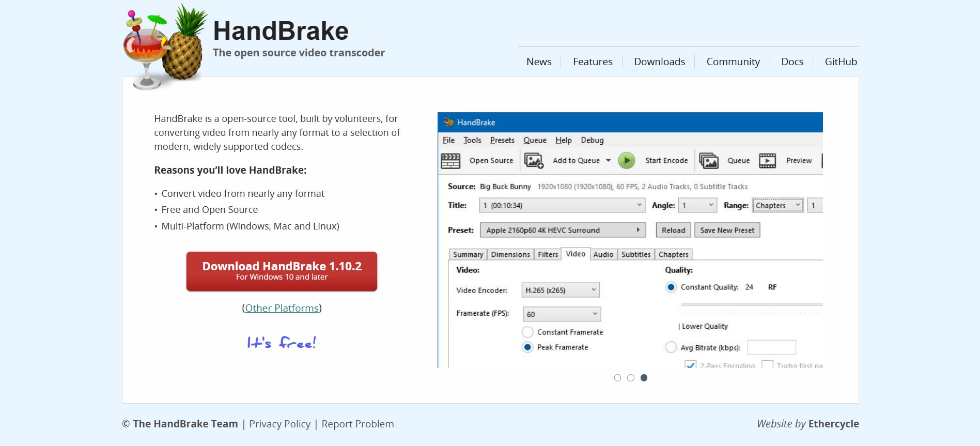Open the Report Problem link
Image resolution: width=980 pixels, height=446 pixels.
coord(357,424)
